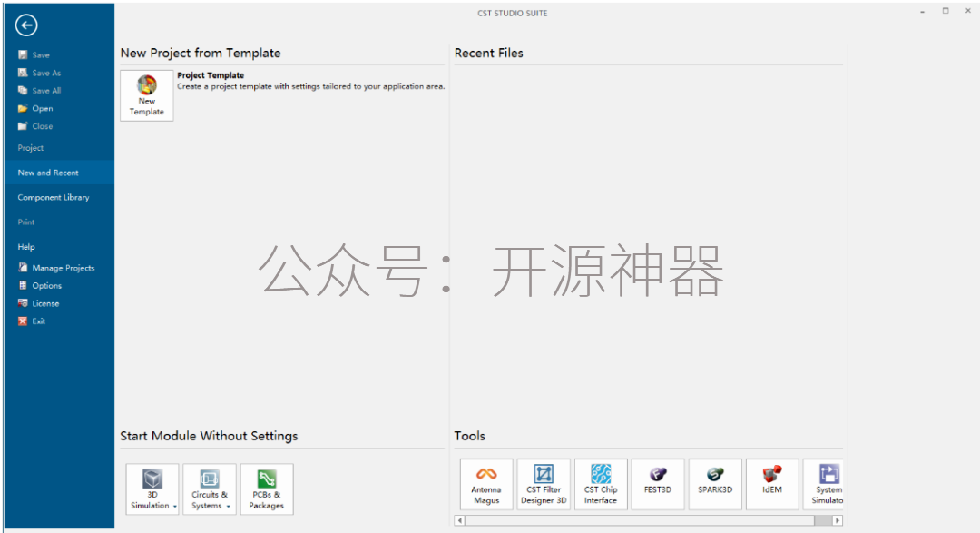Click the Manage Projects icon

[x=23, y=268]
